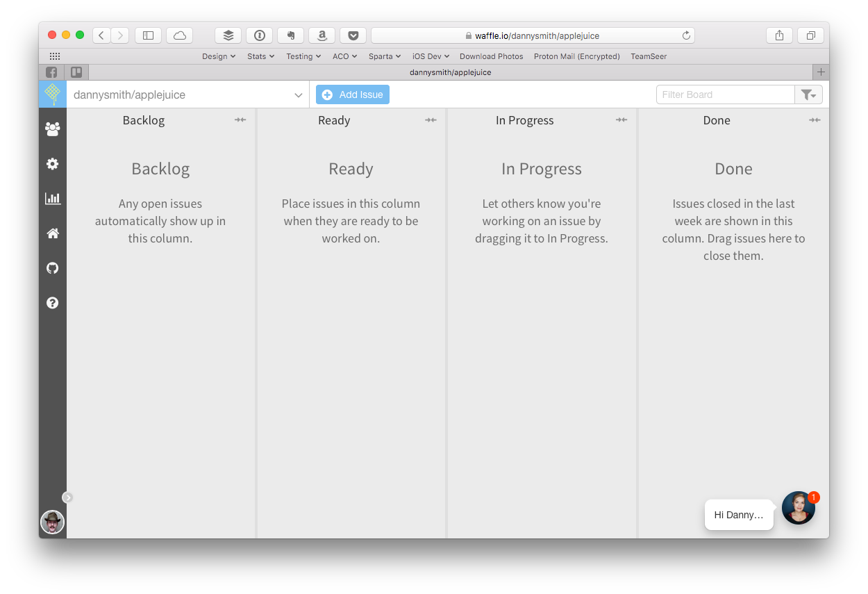Viewport: 868px width, 594px height.
Task: Open a new tab with plus button
Action: (821, 72)
